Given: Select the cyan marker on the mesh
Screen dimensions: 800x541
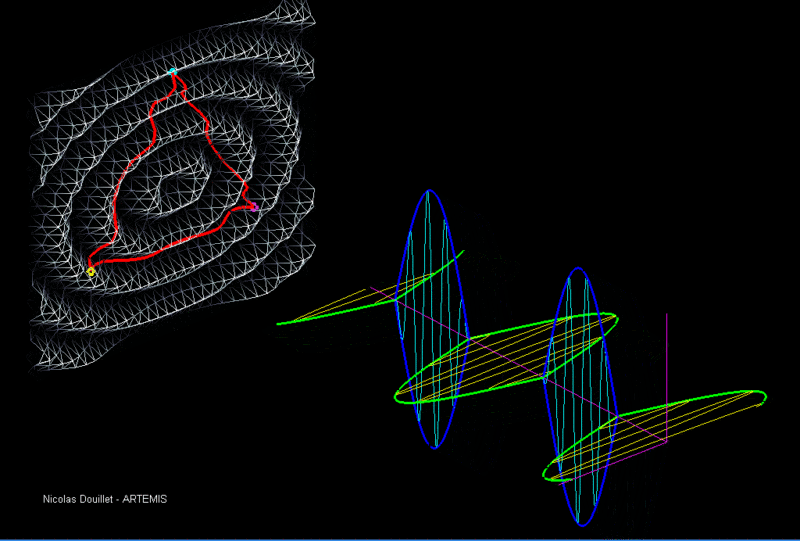Looking at the screenshot, I should [x=172, y=71].
